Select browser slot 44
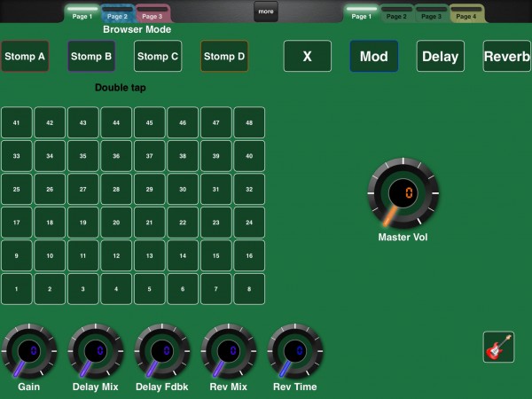The width and height of the screenshot is (532, 399). pyautogui.click(x=116, y=123)
